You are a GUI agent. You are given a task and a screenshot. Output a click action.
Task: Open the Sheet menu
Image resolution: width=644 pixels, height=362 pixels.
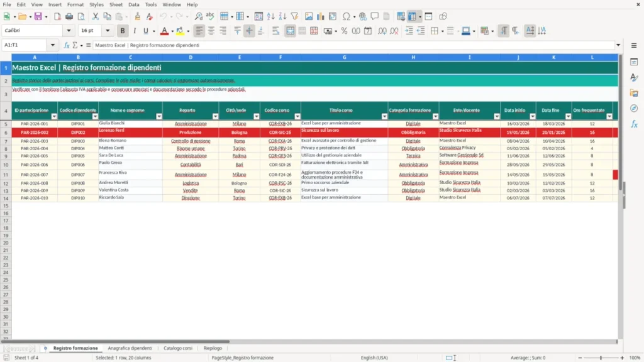pos(116,4)
